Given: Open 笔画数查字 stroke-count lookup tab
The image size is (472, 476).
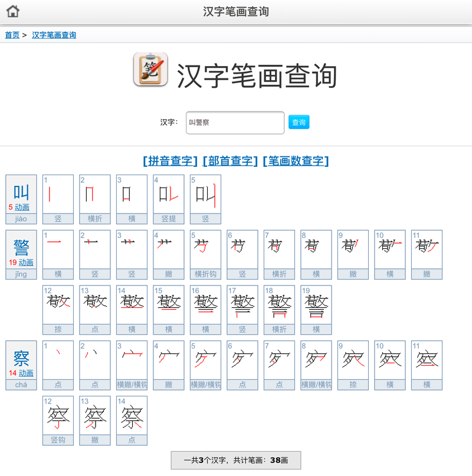Looking at the screenshot, I should pos(296,161).
